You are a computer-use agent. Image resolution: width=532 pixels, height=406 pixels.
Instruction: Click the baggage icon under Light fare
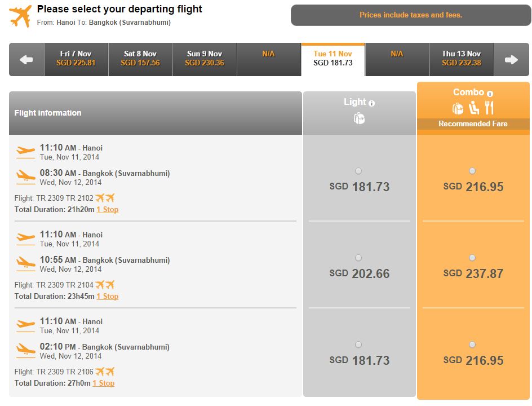click(x=359, y=118)
